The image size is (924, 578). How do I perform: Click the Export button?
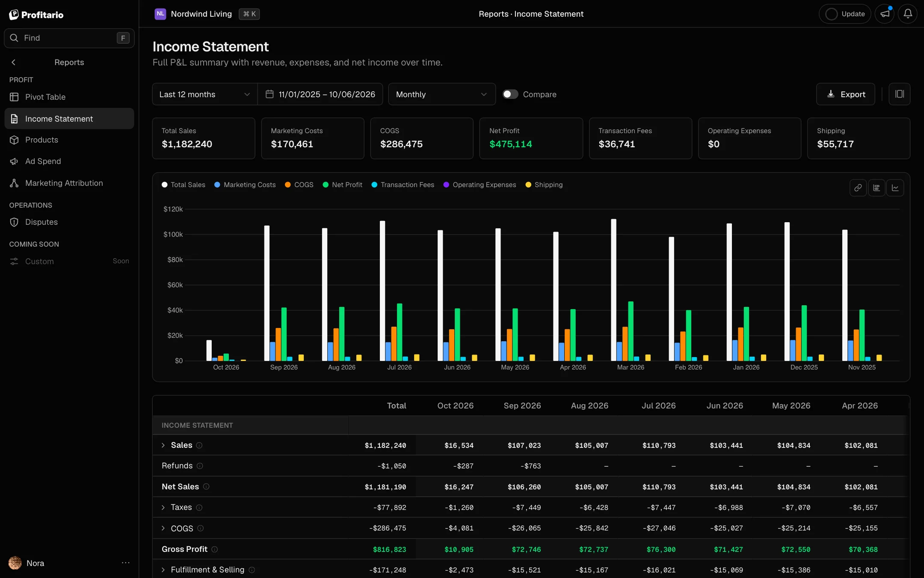845,94
